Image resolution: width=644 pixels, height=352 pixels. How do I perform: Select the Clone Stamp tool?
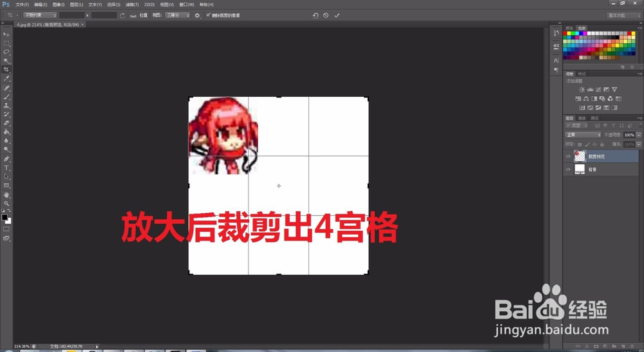pos(6,106)
